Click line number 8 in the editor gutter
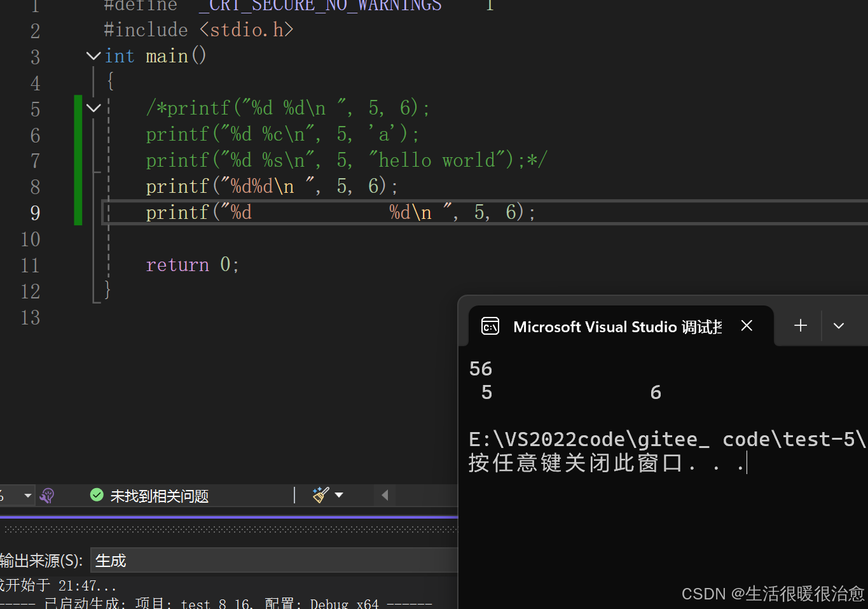Viewport: 868px width, 609px height. click(35, 186)
